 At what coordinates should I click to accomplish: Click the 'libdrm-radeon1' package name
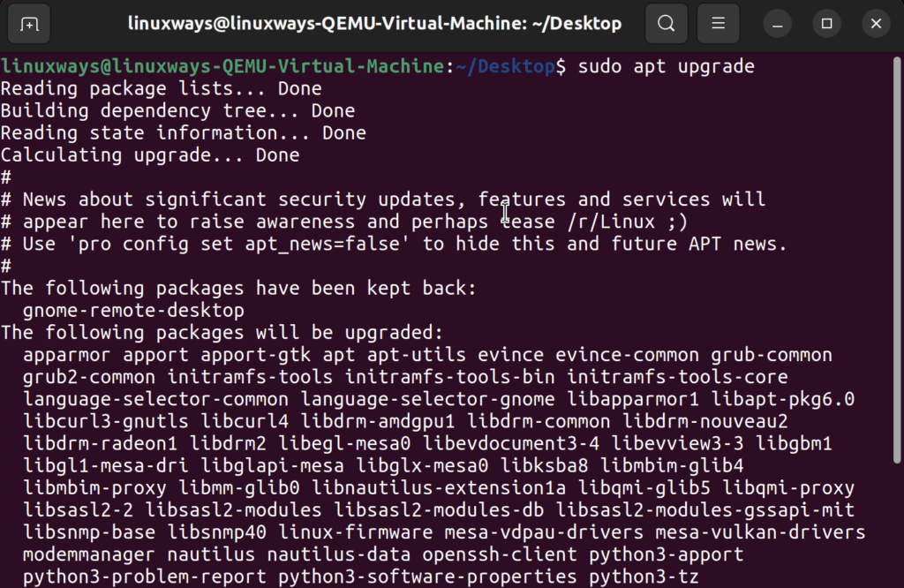pyautogui.click(x=100, y=444)
